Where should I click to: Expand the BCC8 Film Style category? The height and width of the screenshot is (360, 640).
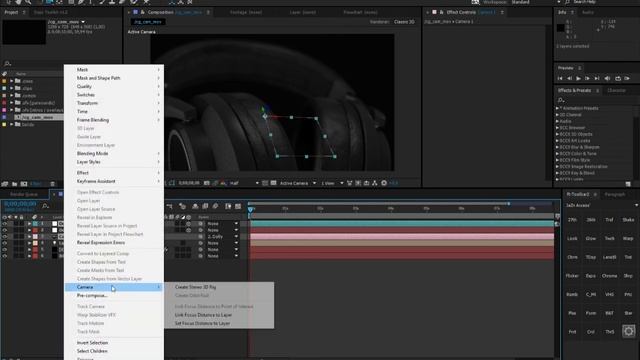557,160
